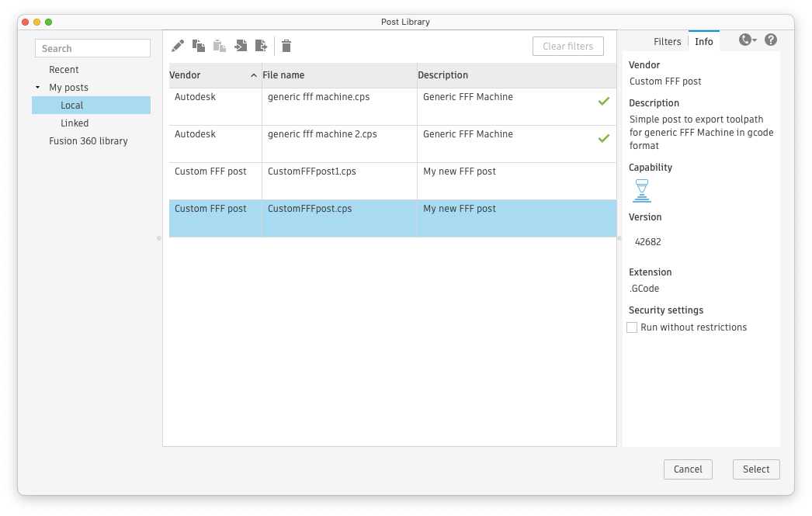Open the Info tab
Viewport: 812px width, 516px height.
(703, 41)
